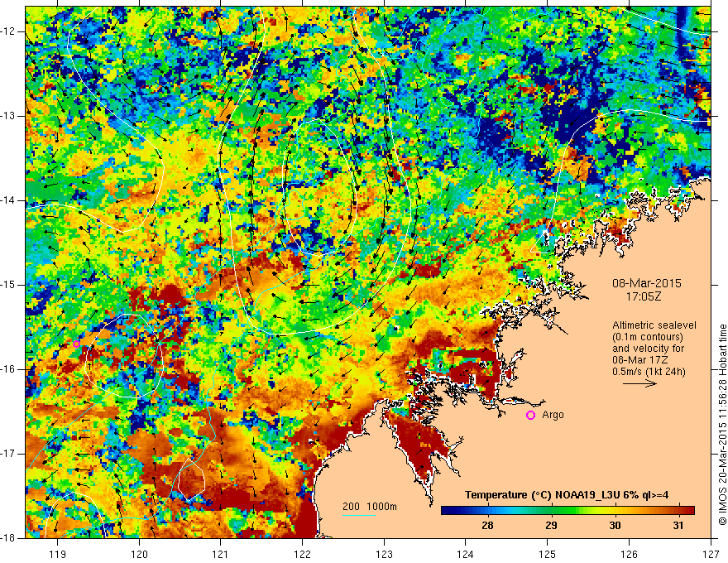Click latitude axis label -16
The width and height of the screenshot is (728, 563).
pos(8,369)
